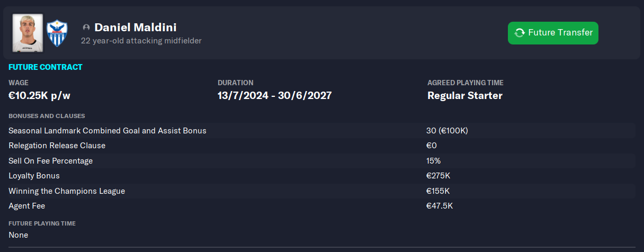Click the Regular Starter playing time value

[x=465, y=96]
